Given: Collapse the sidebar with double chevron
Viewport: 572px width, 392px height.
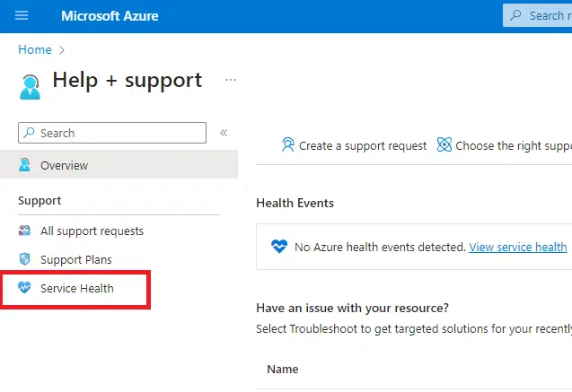Looking at the screenshot, I should coord(224,133).
